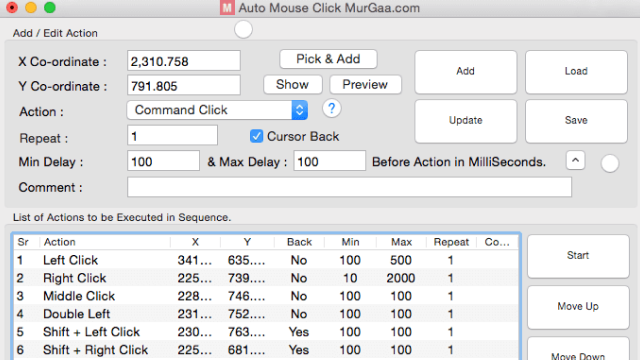Image resolution: width=640 pixels, height=360 pixels.
Task: Select the Right Click action row
Action: [266, 278]
